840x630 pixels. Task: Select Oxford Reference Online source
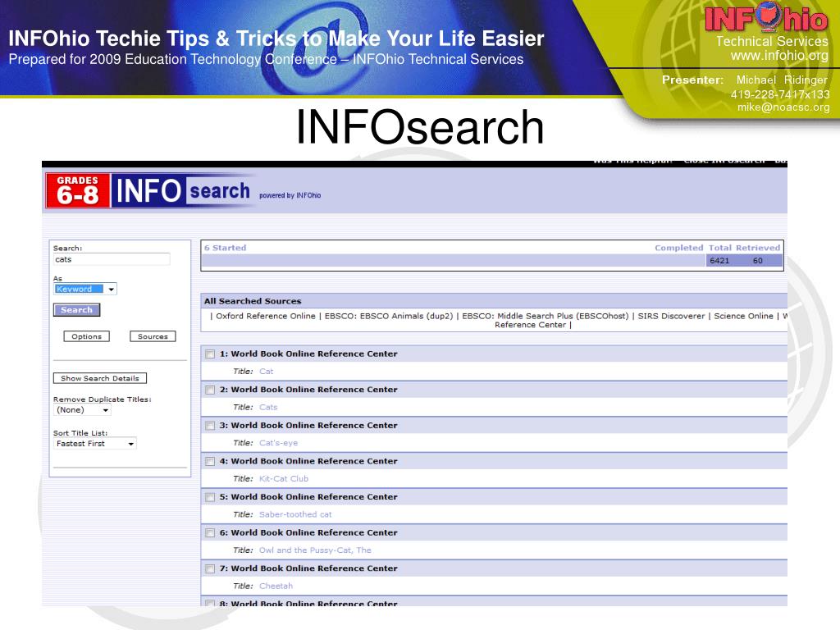click(266, 316)
